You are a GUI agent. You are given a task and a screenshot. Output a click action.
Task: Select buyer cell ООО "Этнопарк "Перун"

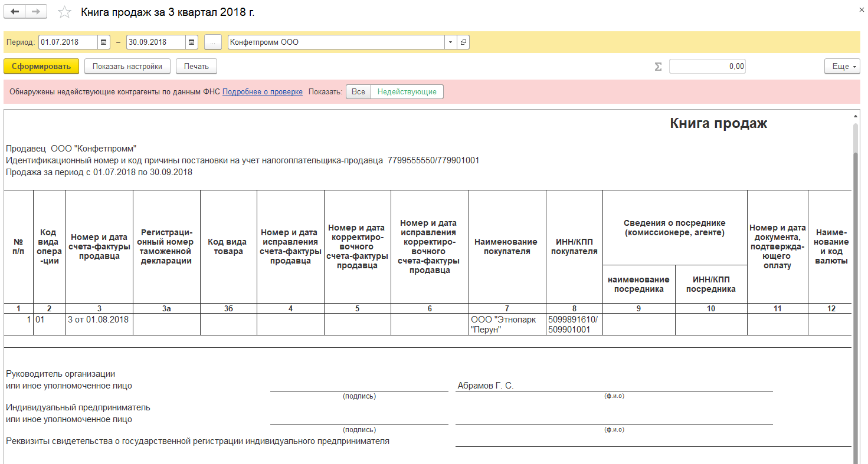507,324
